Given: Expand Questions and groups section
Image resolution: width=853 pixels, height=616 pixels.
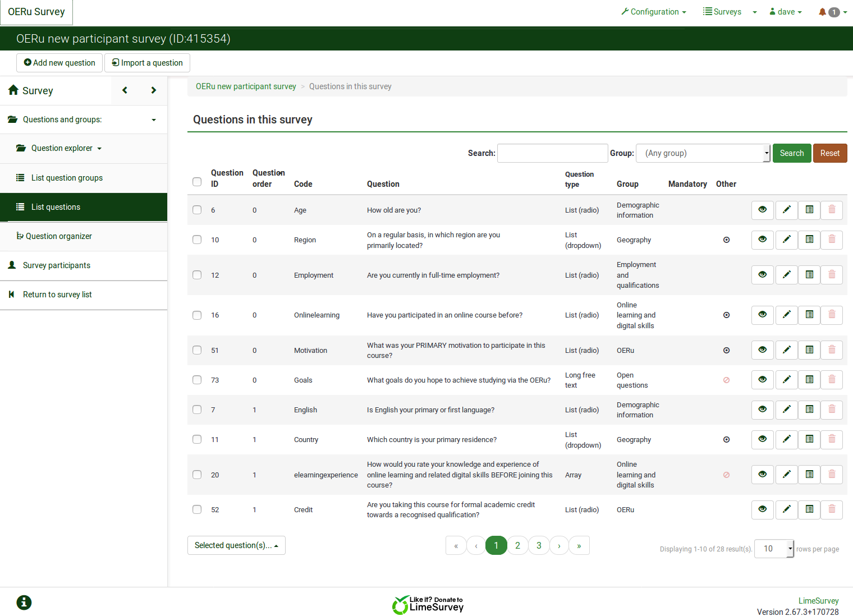Looking at the screenshot, I should click(84, 119).
